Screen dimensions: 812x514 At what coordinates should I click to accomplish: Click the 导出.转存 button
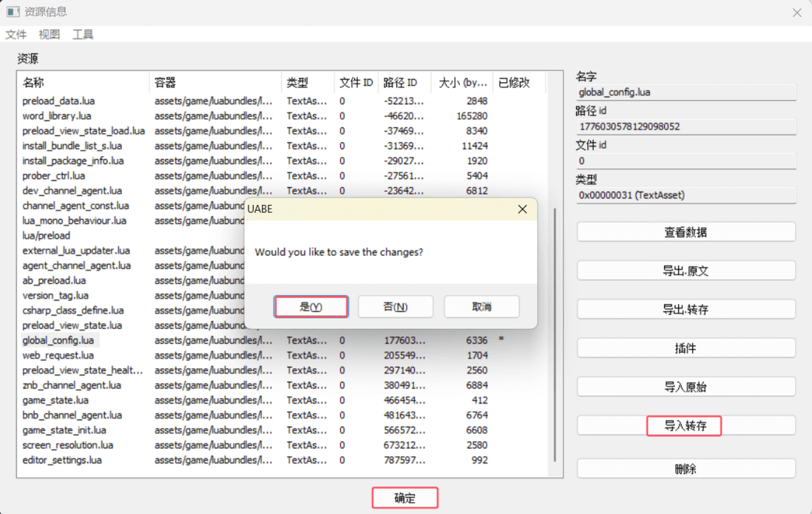click(686, 309)
